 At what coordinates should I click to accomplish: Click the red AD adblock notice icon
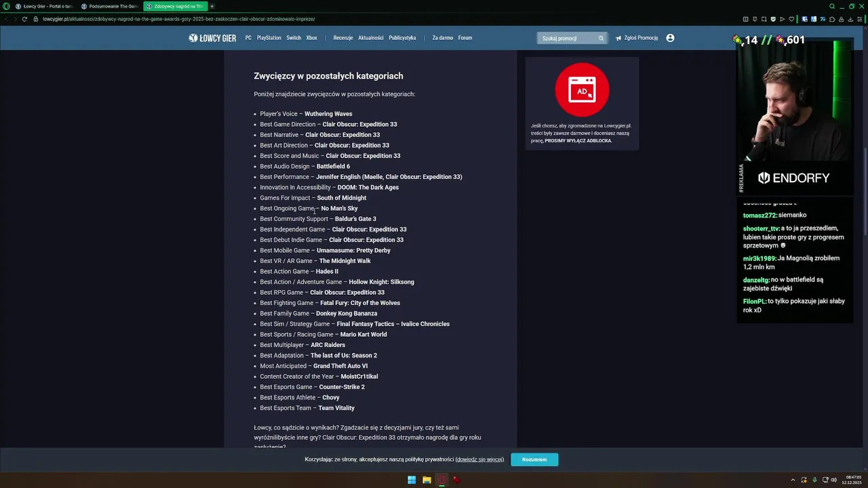582,89
